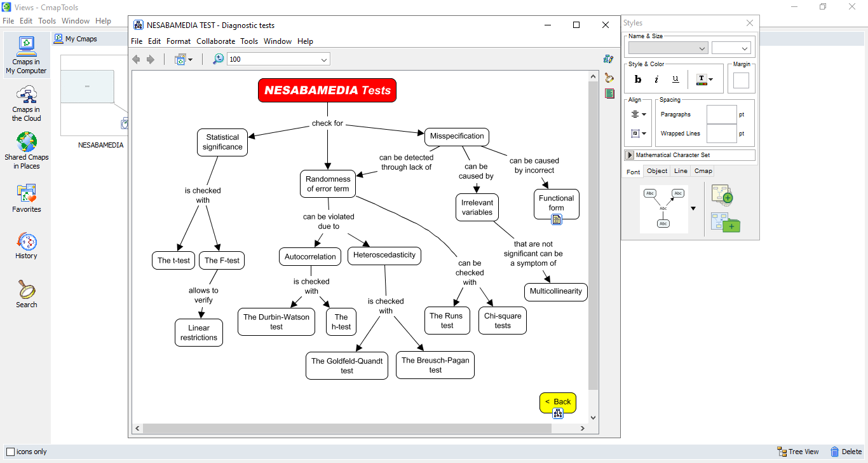Click the Delete button

pyautogui.click(x=846, y=452)
